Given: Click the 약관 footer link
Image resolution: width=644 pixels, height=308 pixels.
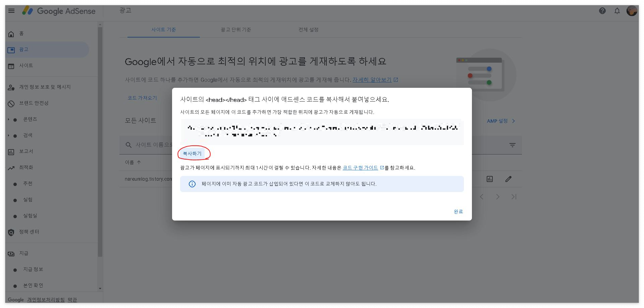Looking at the screenshot, I should coord(72,300).
